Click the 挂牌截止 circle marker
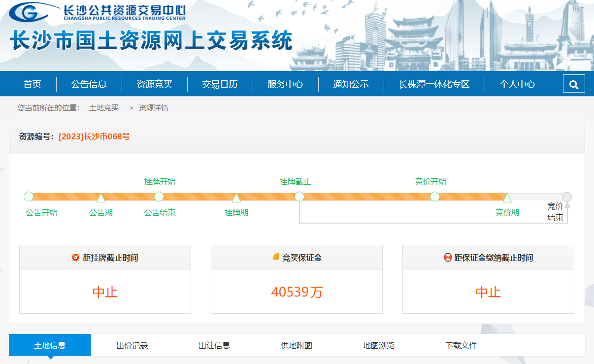 pyautogui.click(x=299, y=197)
